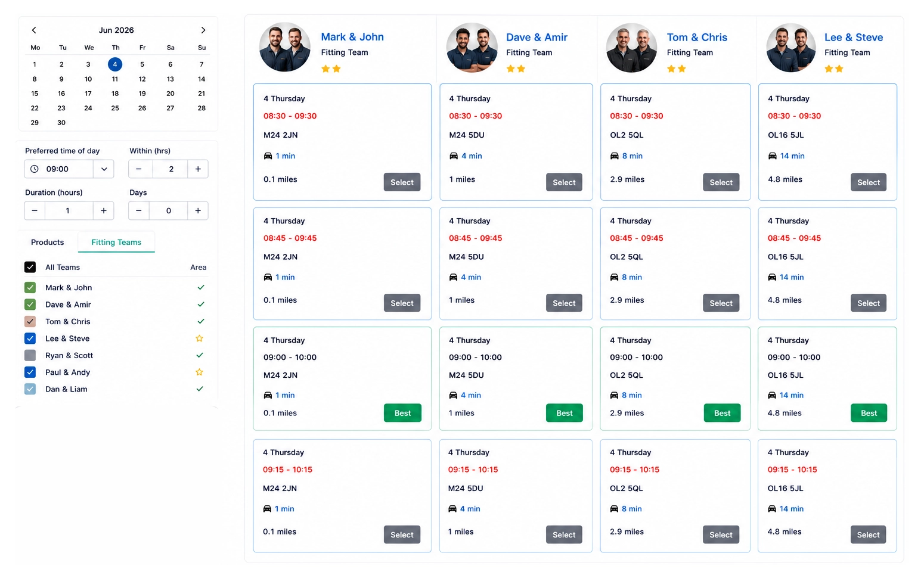Toggle the Tom & Chris team checkbox
The width and height of the screenshot is (924, 578).
pyautogui.click(x=30, y=321)
